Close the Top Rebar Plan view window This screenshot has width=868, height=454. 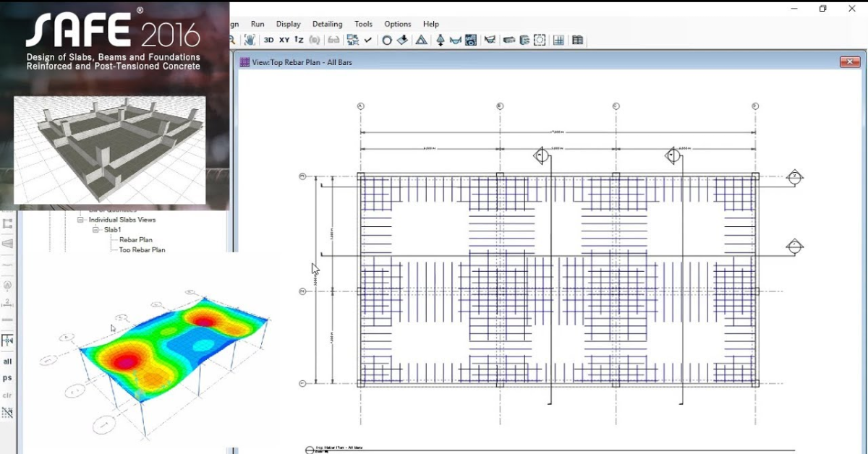pos(848,61)
